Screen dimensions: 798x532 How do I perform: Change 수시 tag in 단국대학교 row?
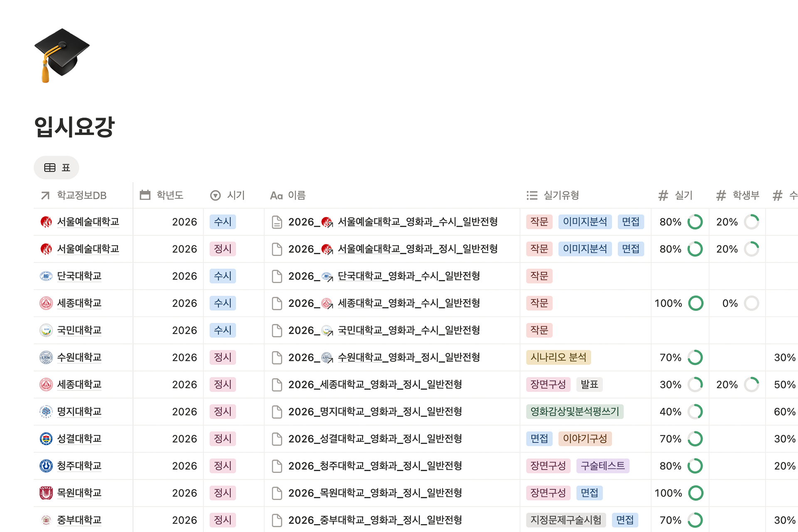223,276
